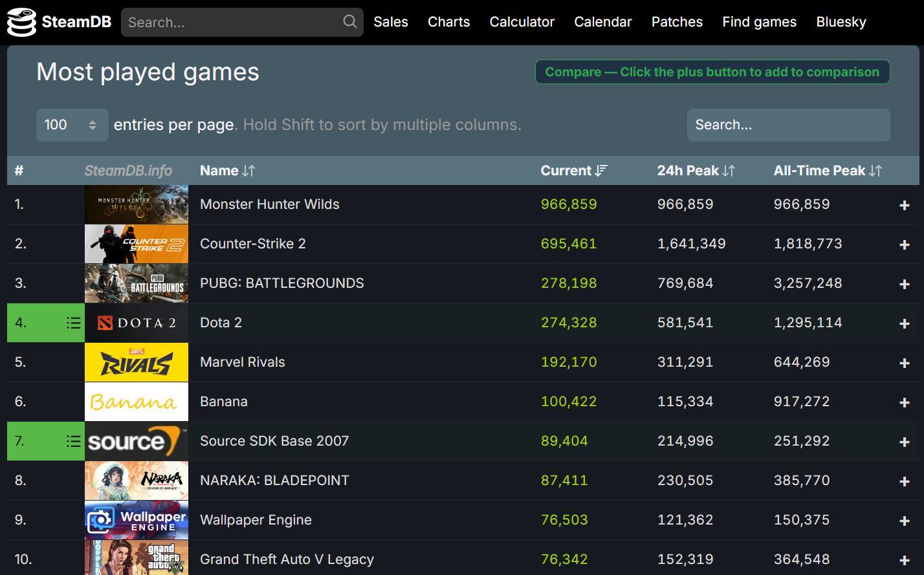Image resolution: width=924 pixels, height=575 pixels.
Task: Open the Charts menu item
Action: [448, 22]
